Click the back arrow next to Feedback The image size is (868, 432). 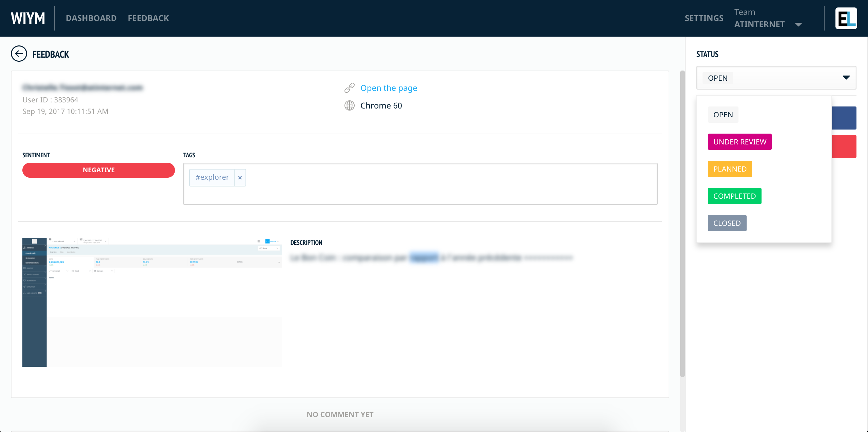tap(19, 54)
